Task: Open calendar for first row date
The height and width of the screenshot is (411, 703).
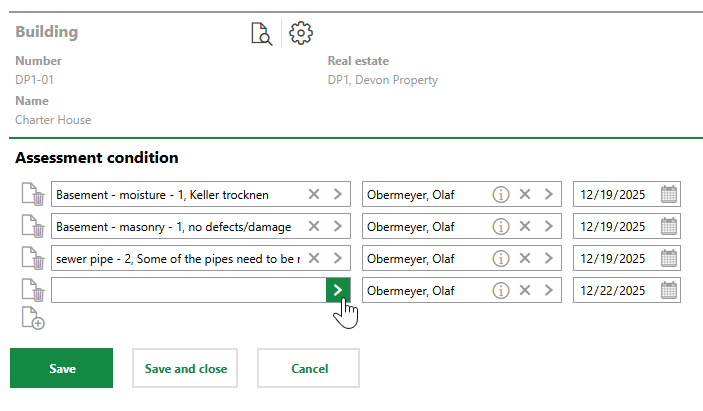Action: (x=669, y=195)
